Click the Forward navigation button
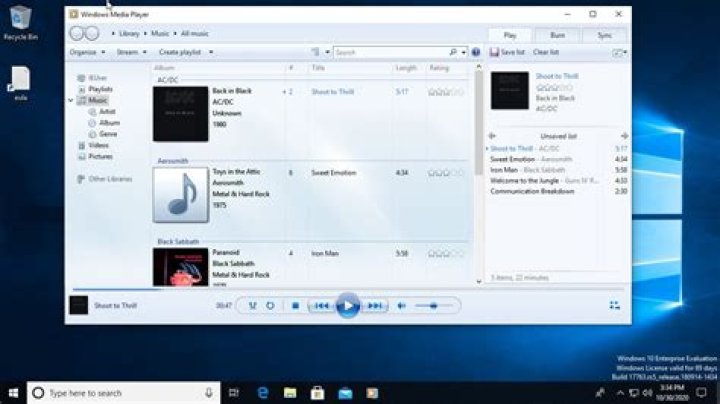 [x=92, y=34]
